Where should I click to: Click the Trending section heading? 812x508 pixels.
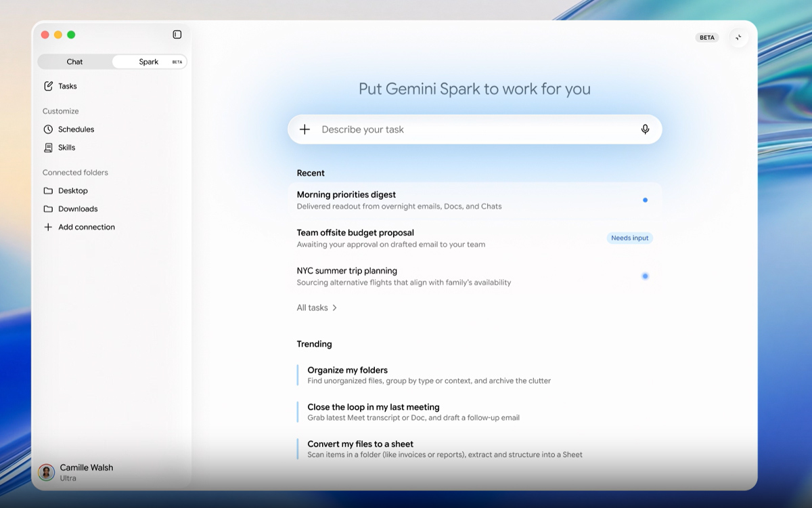(314, 344)
